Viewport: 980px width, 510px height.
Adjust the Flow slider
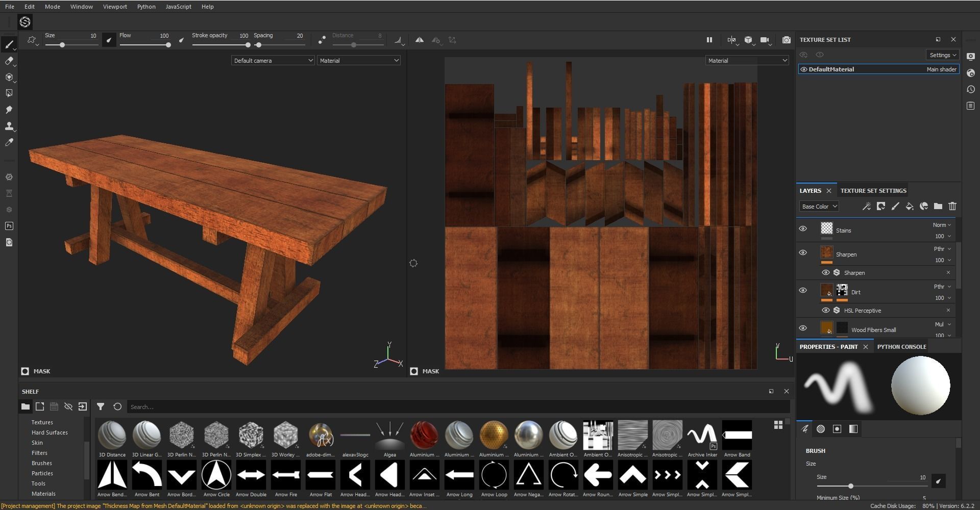[x=145, y=45]
